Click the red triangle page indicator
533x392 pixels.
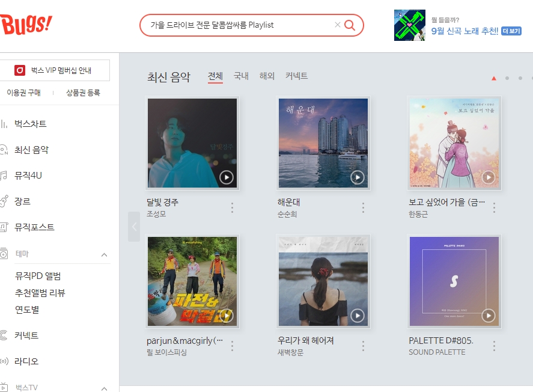point(494,79)
